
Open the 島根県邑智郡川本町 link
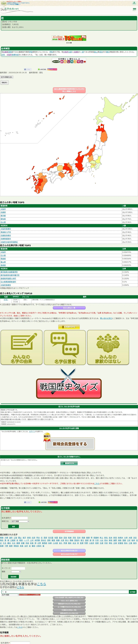coord(8,279)
